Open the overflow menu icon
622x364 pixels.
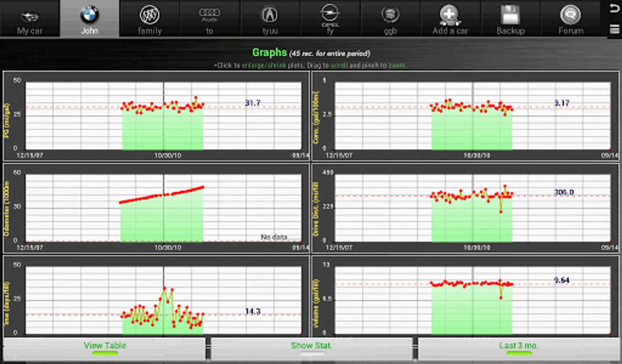point(614,29)
